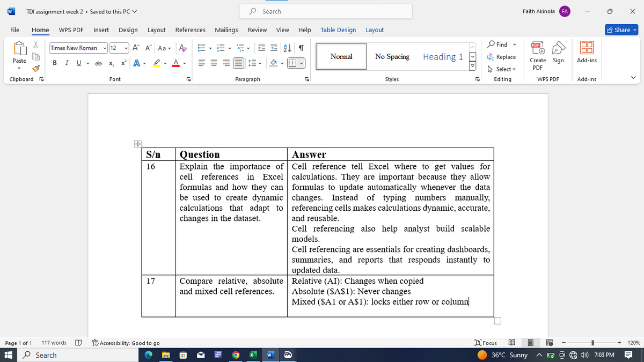
Task: Expand the bullet list style dropdown arrow
Action: 210,48
